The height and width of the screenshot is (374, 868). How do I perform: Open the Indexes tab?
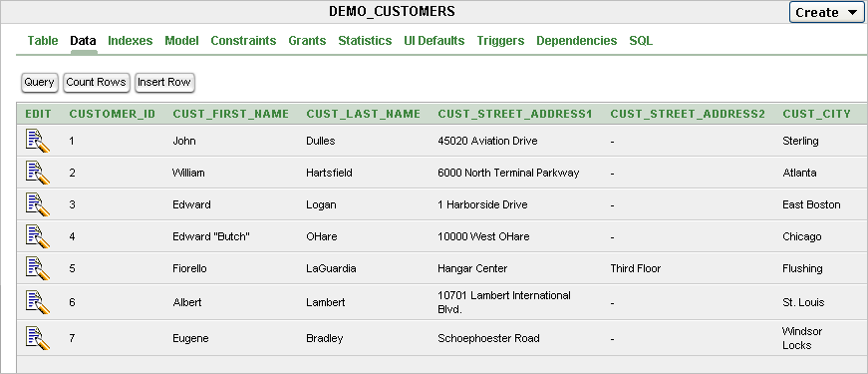tap(131, 41)
